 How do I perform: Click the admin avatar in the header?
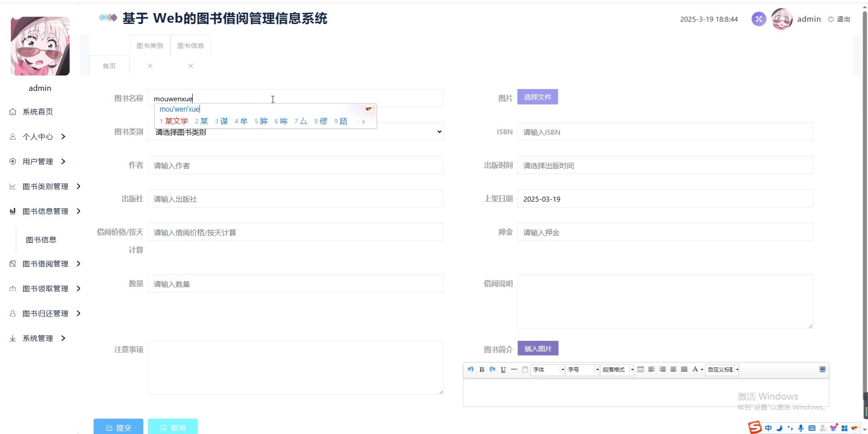coord(782,19)
